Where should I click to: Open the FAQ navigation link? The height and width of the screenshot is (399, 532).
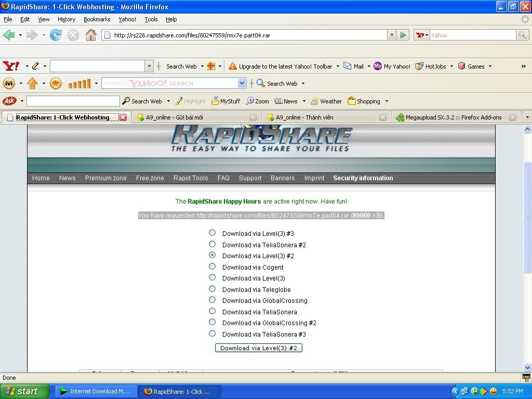point(223,178)
